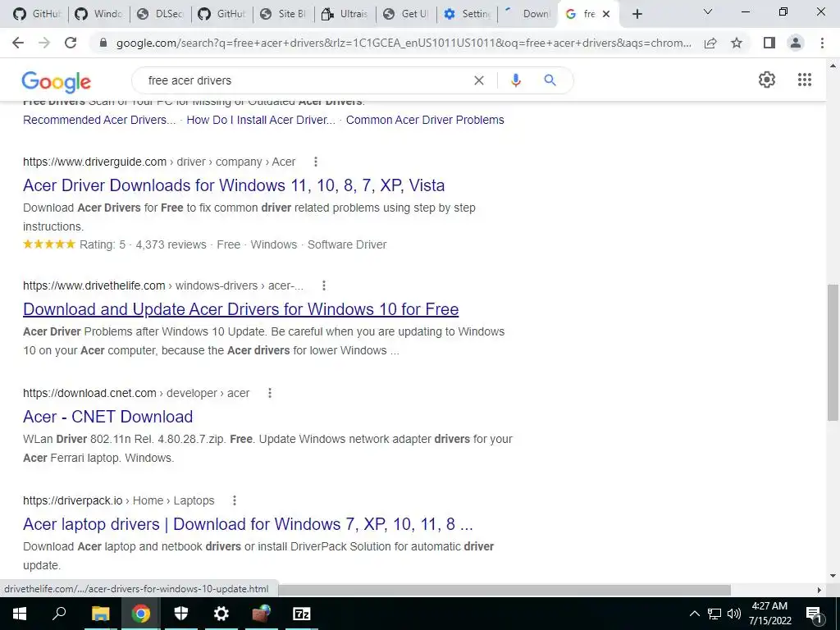This screenshot has width=840, height=630.
Task: Go forward in browser history
Action: (44, 43)
